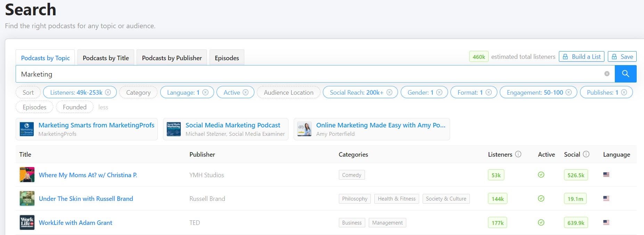Click Under The Skin podcast artwork
644x235 pixels.
tap(27, 198)
